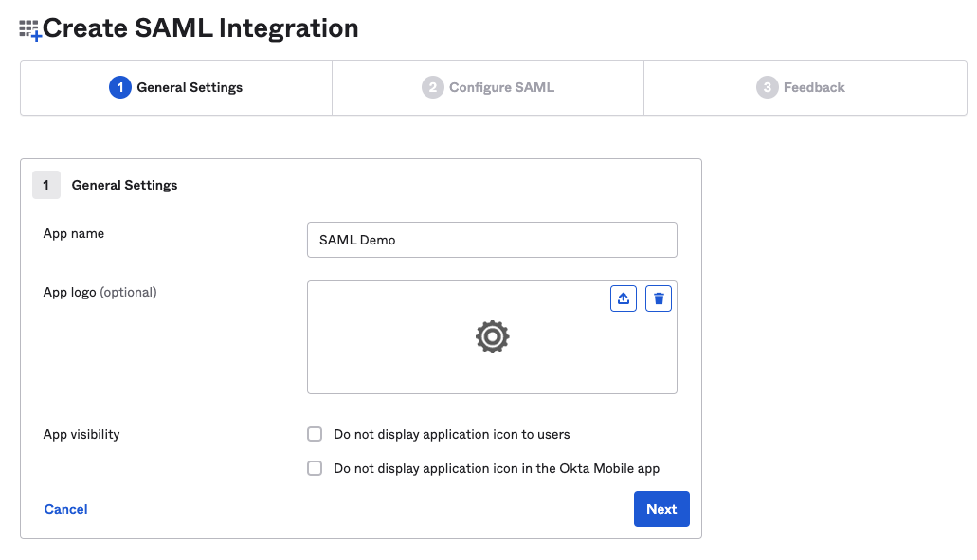
Task: Click the gear placeholder app logo
Action: [x=492, y=336]
